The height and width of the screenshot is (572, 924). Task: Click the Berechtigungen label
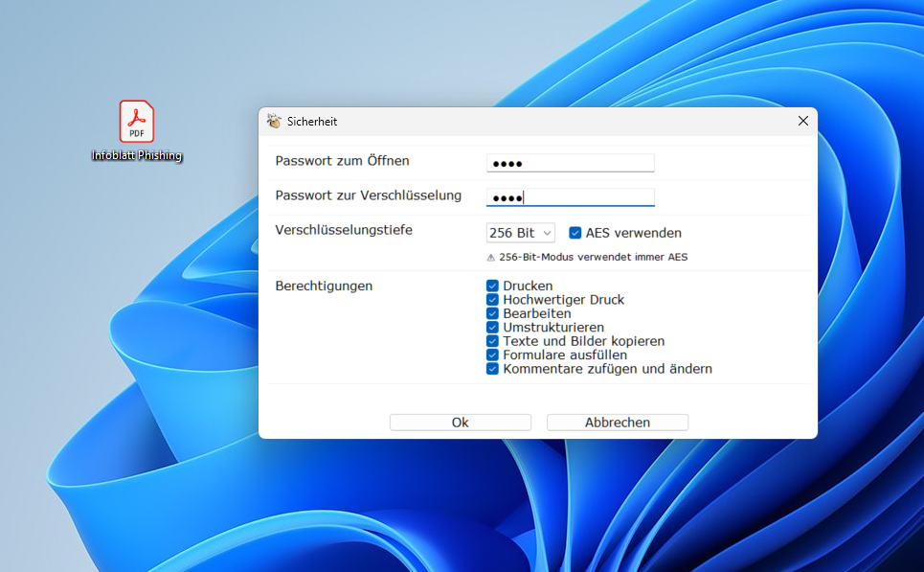[x=324, y=286]
